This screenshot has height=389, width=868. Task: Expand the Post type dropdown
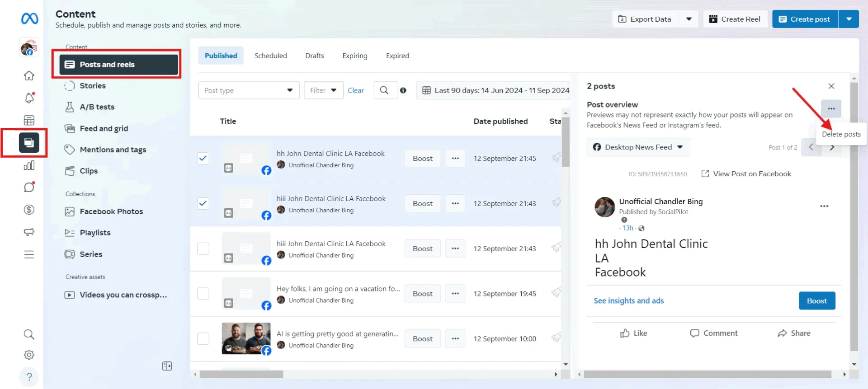pos(249,90)
